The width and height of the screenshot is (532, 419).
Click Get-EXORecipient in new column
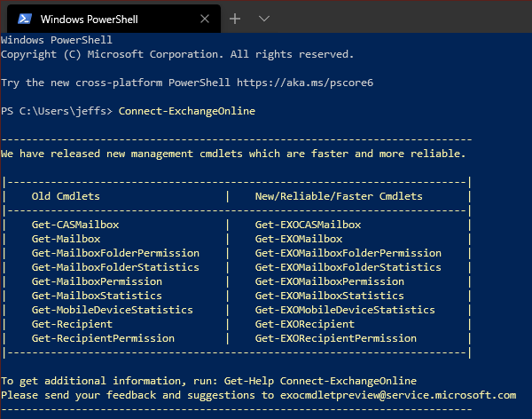point(305,324)
